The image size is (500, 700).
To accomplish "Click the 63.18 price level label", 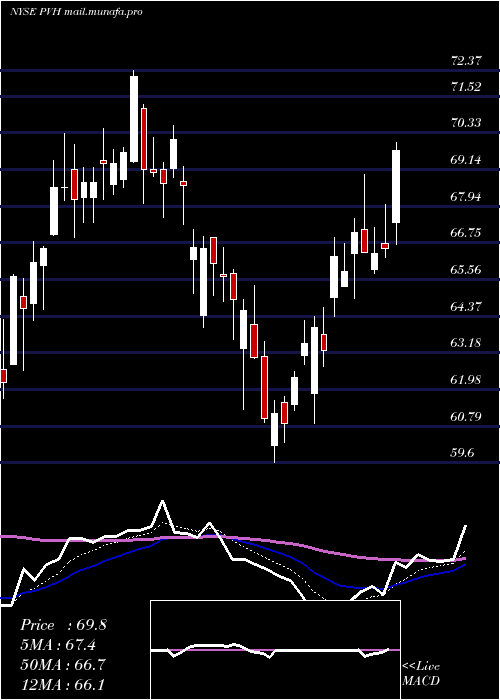I will tap(466, 343).
